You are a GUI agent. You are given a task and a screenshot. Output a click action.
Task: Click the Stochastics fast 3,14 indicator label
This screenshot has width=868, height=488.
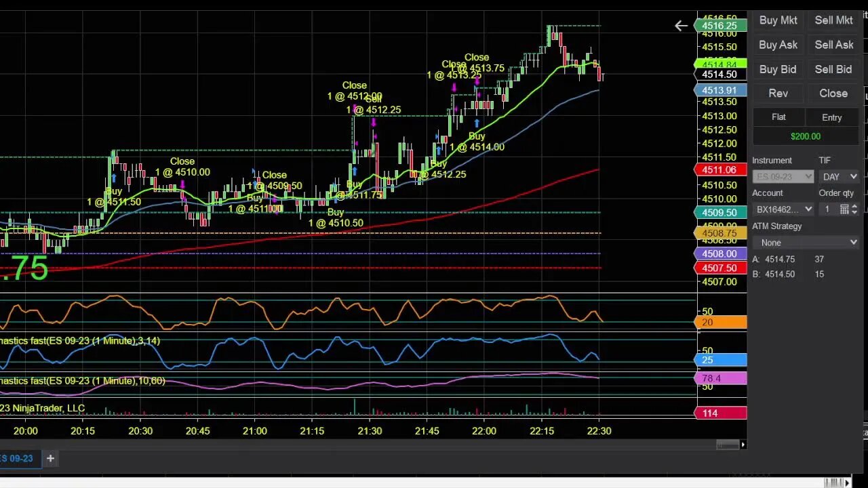pyautogui.click(x=80, y=341)
